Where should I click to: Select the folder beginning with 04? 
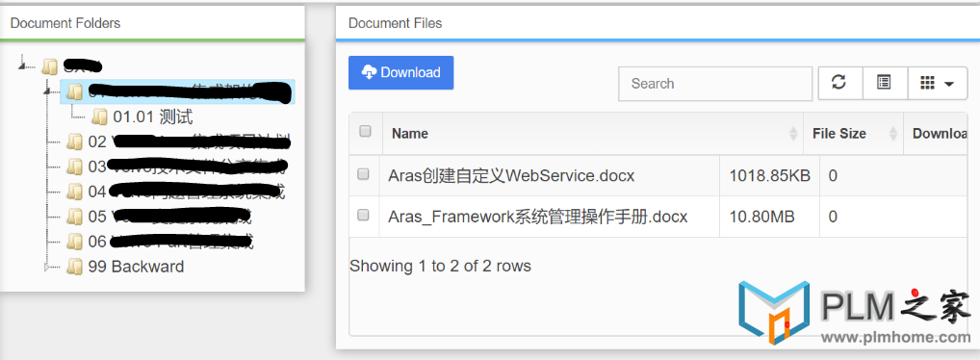tap(187, 192)
